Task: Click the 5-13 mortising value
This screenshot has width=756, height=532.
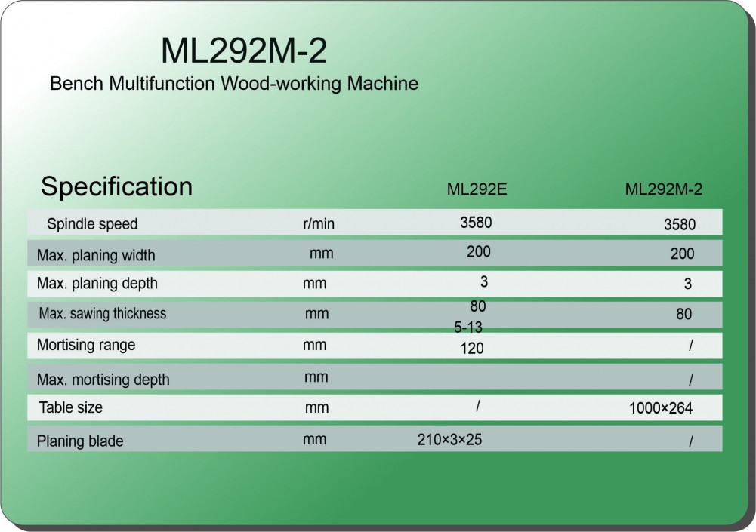Action: 467,328
